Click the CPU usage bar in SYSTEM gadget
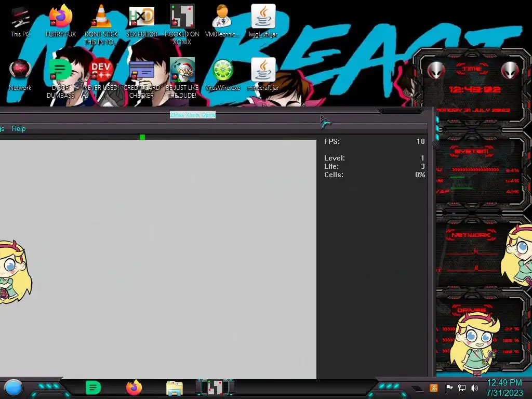This screenshot has height=399, width=532. click(x=475, y=170)
